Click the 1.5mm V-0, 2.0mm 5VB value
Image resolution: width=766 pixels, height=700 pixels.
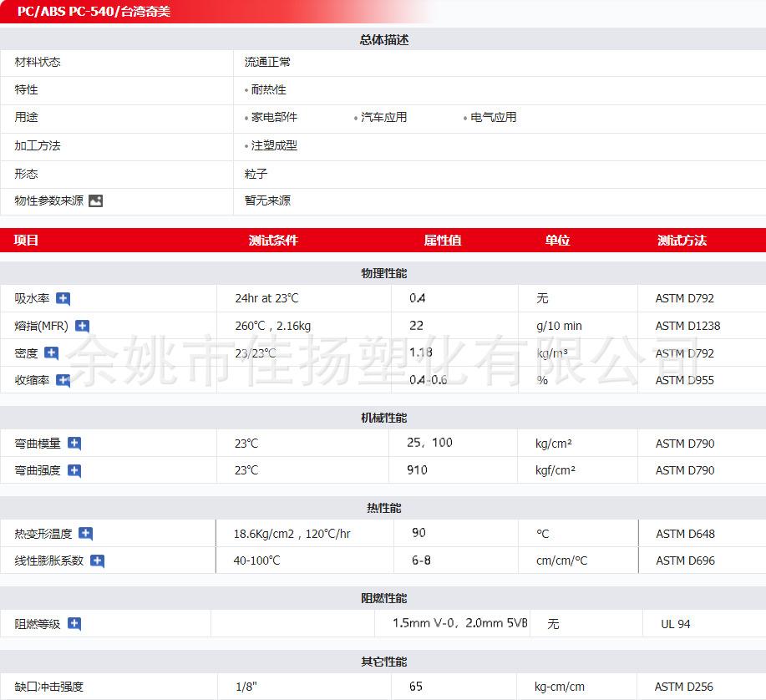460,623
